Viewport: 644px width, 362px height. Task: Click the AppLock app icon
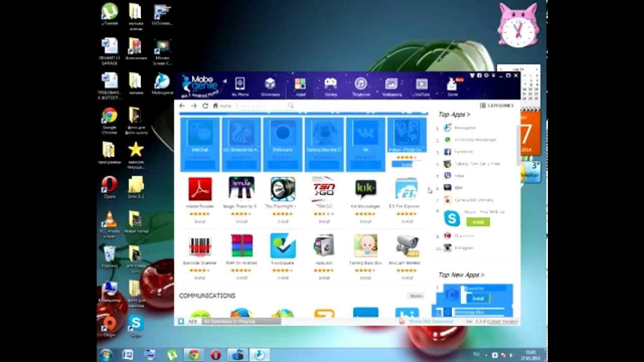tap(324, 245)
